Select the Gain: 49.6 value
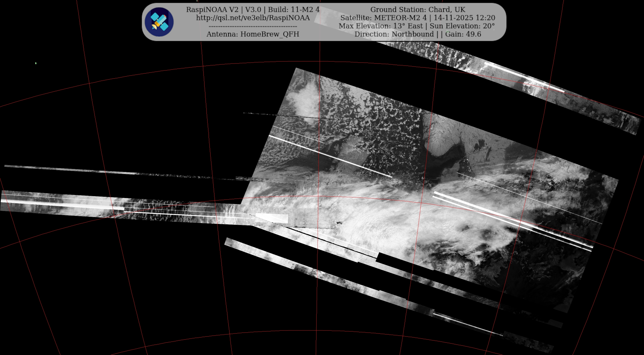The height and width of the screenshot is (355, 644). point(463,34)
